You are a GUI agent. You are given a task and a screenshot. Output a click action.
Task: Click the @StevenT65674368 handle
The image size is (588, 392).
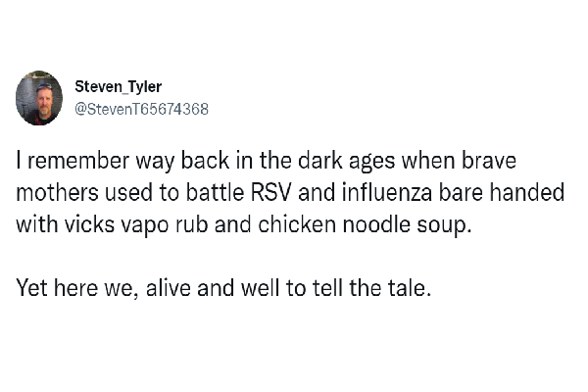tap(142, 109)
